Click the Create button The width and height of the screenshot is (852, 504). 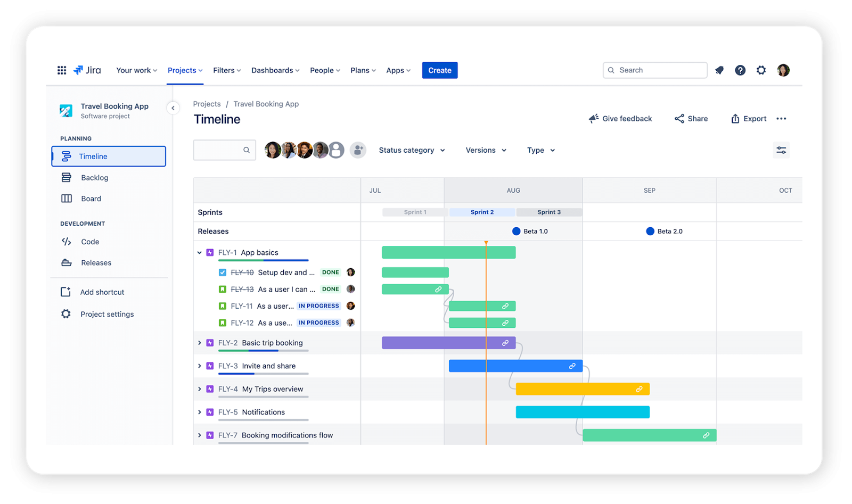pos(439,70)
